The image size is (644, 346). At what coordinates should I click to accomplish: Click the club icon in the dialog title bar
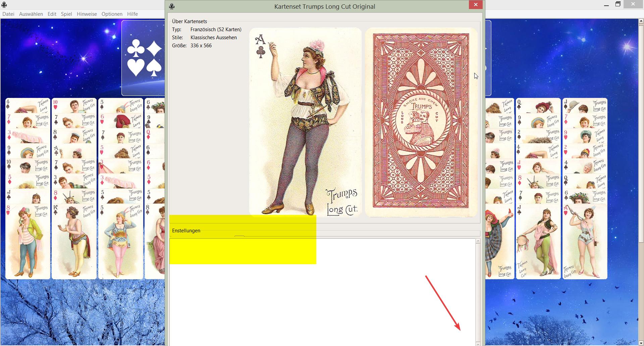click(171, 6)
